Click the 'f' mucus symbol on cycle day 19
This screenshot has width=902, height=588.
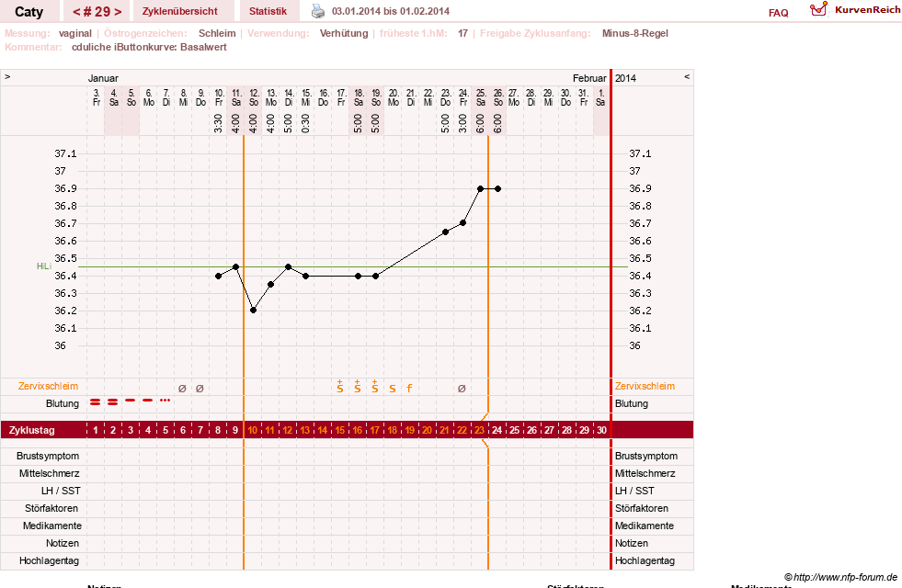click(409, 388)
